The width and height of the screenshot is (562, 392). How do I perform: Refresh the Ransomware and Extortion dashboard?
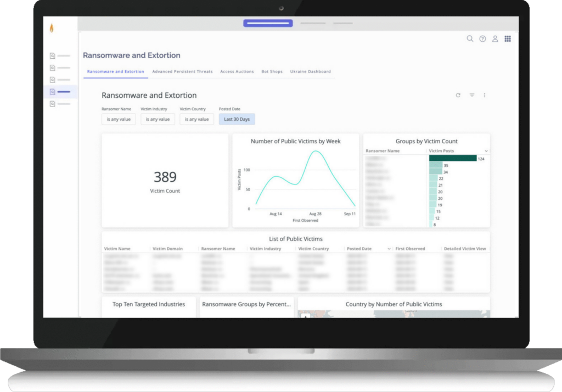458,96
